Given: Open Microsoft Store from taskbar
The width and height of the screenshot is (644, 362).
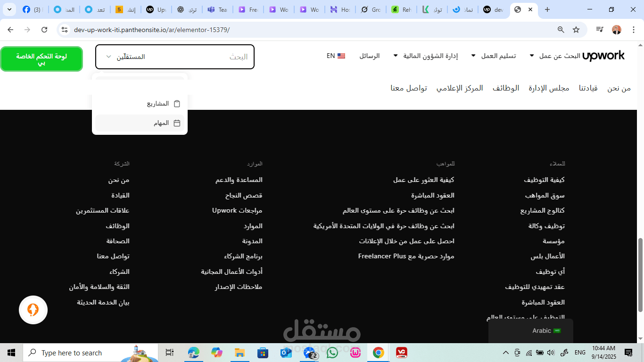Looking at the screenshot, I should (263, 353).
